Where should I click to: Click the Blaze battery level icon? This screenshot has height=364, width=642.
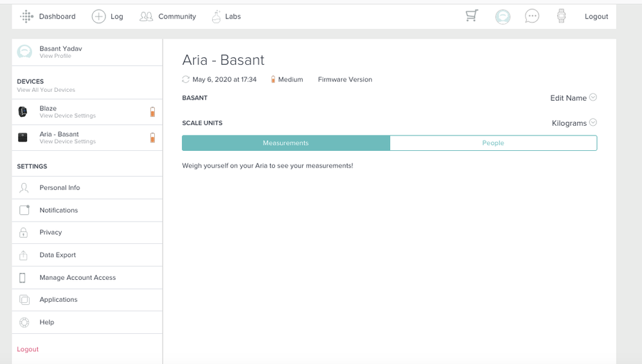[152, 112]
